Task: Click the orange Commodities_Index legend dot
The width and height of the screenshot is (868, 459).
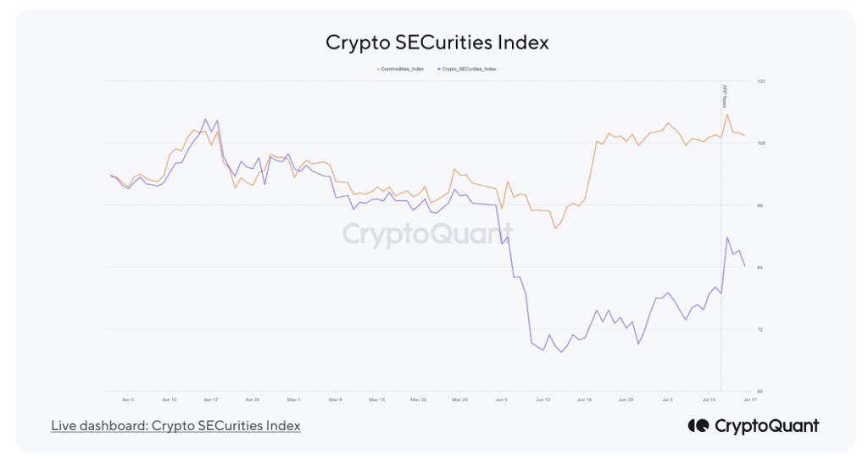Action: pos(378,69)
